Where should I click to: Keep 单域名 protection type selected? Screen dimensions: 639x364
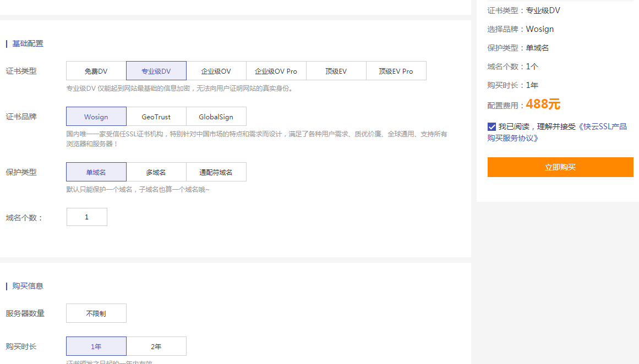click(x=96, y=172)
